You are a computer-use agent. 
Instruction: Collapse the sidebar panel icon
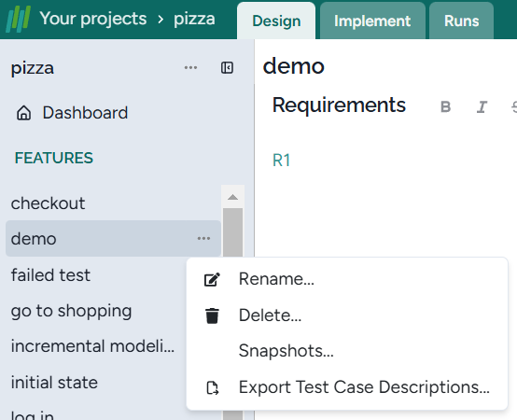(x=227, y=67)
